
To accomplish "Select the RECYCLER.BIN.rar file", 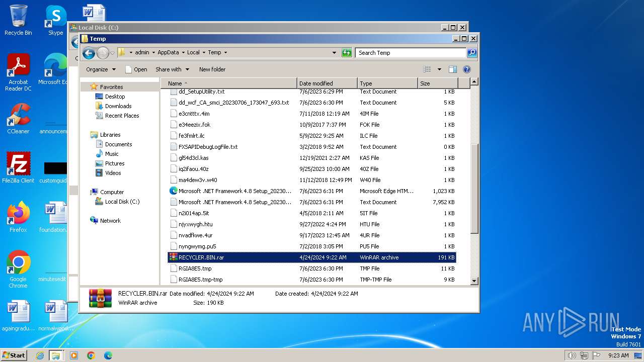I will point(312,257).
